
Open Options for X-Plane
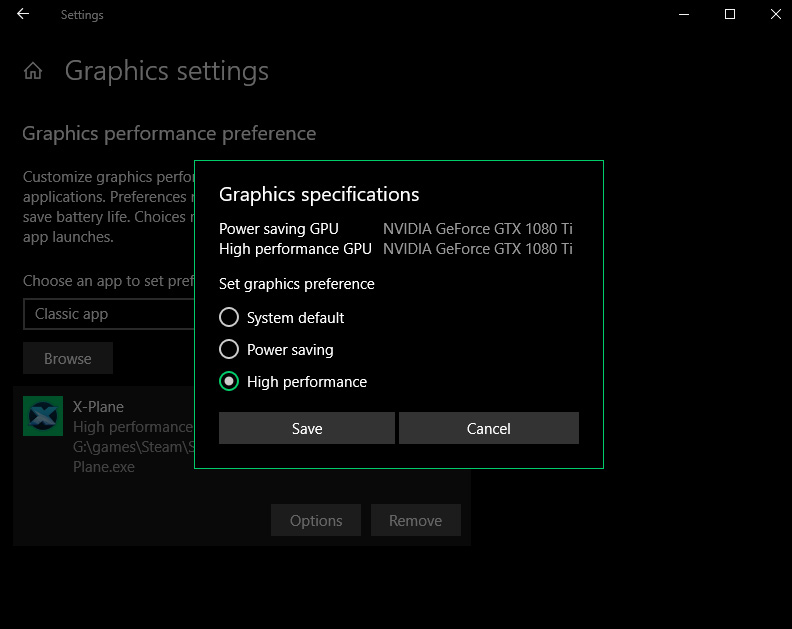coord(316,520)
